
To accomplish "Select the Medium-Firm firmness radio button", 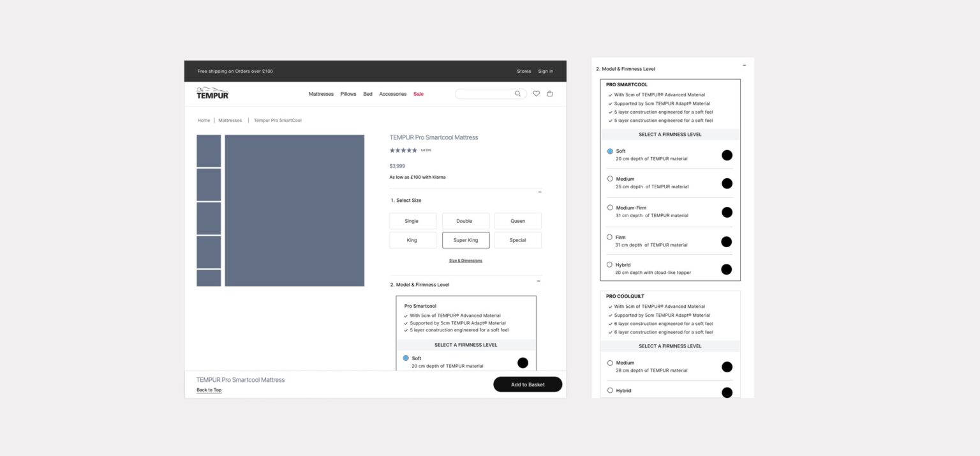I will (610, 208).
